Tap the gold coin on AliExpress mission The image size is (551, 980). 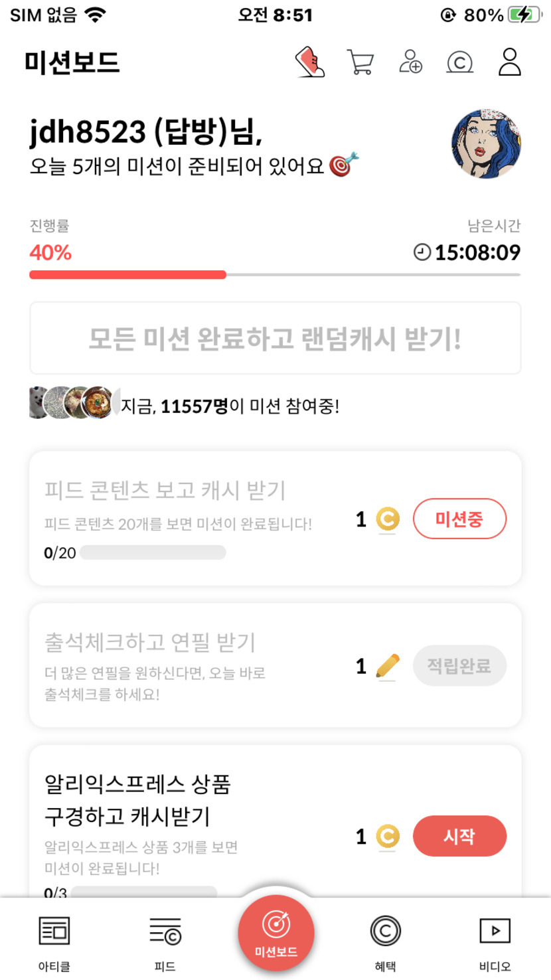387,837
